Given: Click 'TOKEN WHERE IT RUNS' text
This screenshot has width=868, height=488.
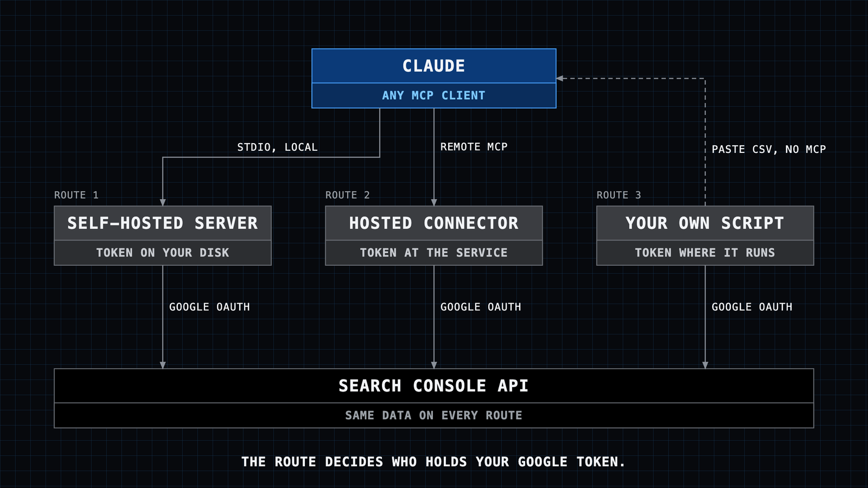Looking at the screenshot, I should click(705, 253).
